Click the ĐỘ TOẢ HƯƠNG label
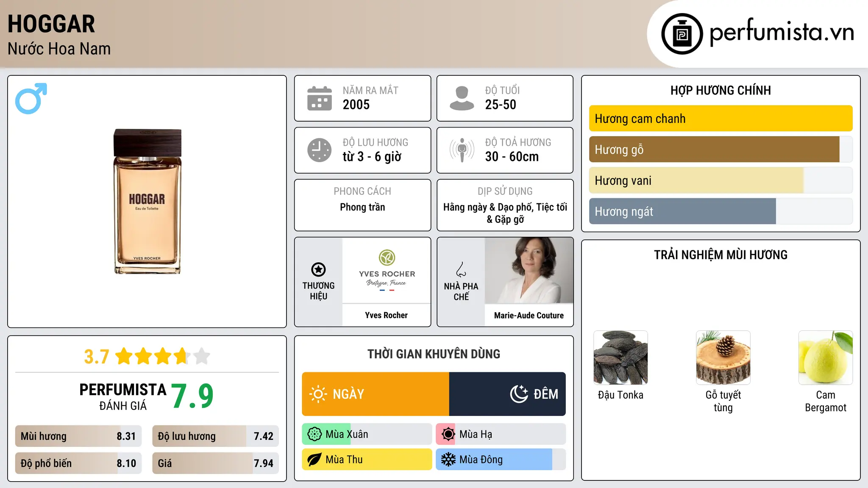 [518, 142]
